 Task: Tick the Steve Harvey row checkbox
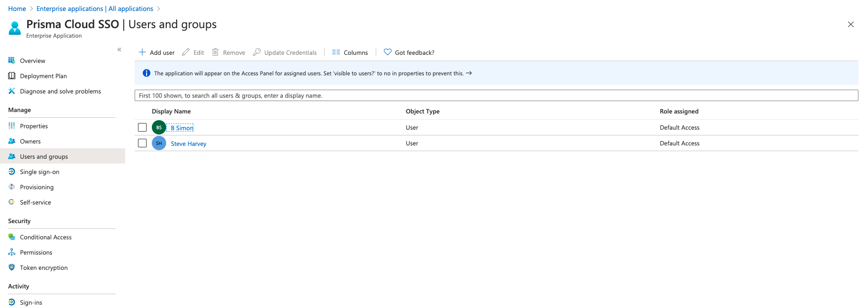click(x=142, y=143)
